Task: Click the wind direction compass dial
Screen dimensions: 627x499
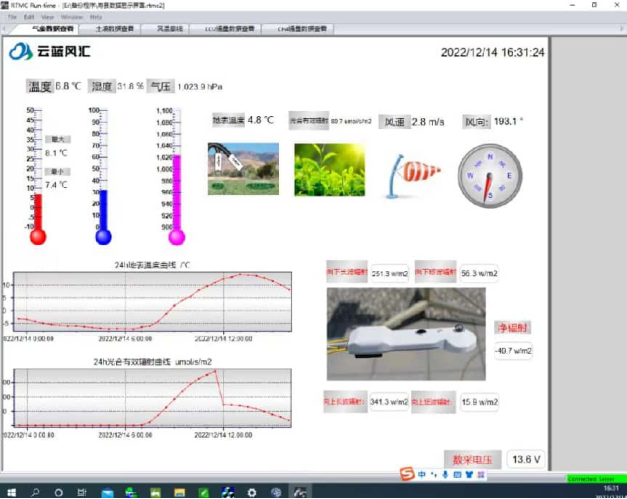Action: coord(490,176)
